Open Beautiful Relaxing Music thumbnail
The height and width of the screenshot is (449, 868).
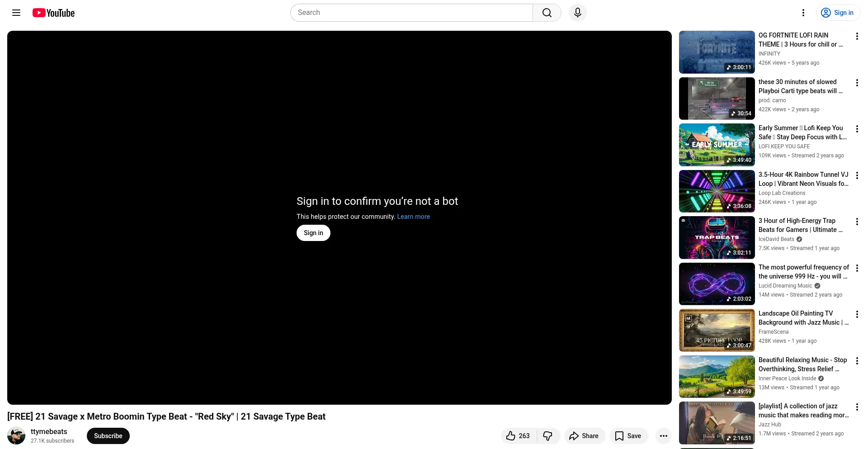click(717, 377)
